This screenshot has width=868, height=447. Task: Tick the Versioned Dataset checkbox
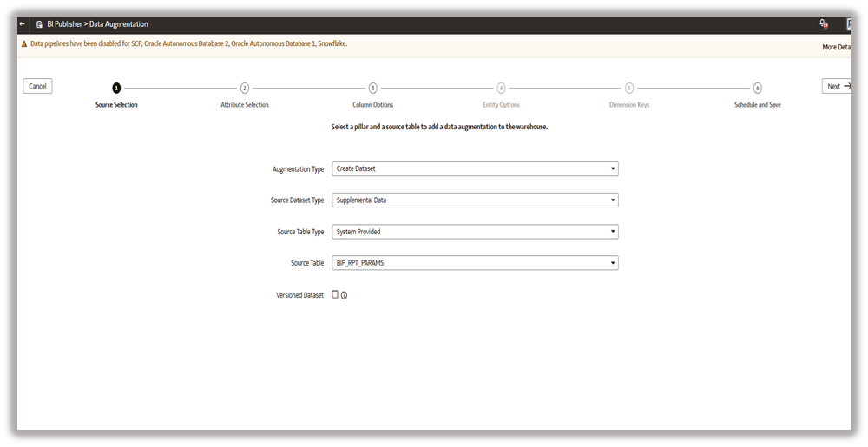tap(335, 294)
